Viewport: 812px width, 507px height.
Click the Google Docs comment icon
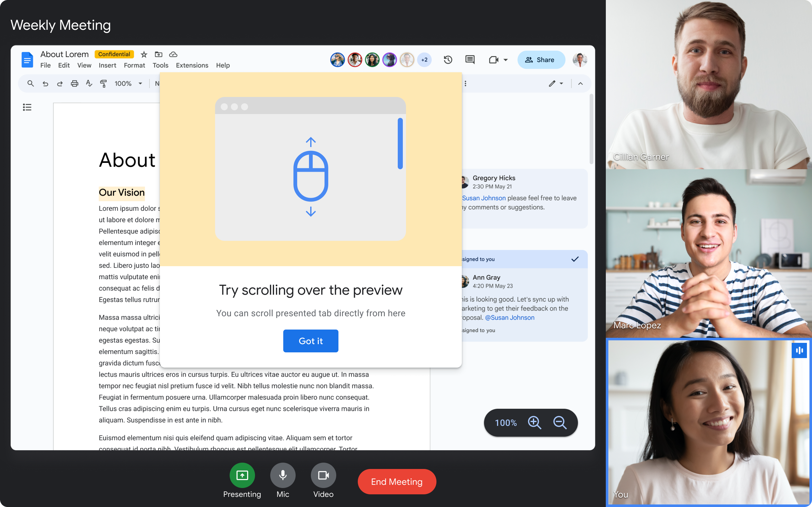point(470,60)
